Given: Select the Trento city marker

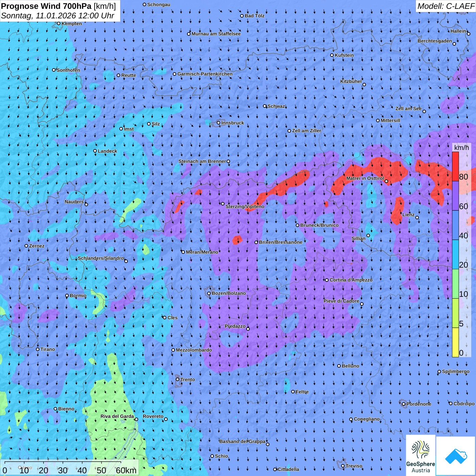Looking at the screenshot, I should point(177,379).
